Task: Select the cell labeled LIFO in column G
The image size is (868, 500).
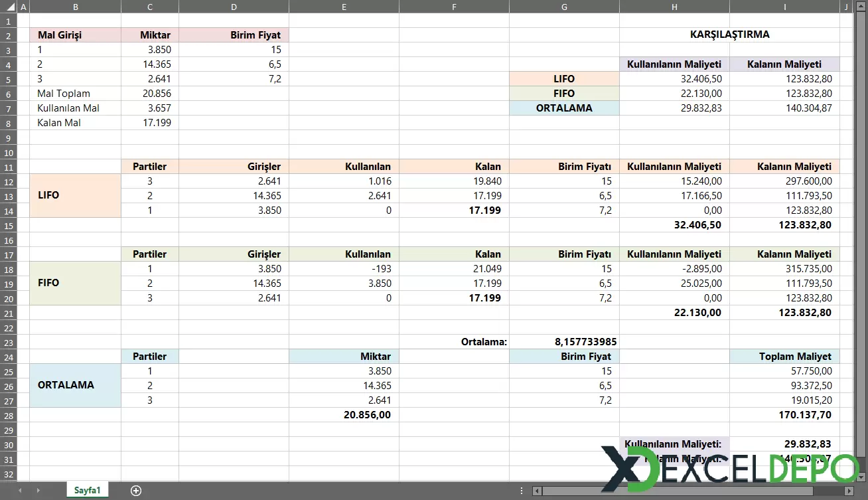Action: click(564, 78)
